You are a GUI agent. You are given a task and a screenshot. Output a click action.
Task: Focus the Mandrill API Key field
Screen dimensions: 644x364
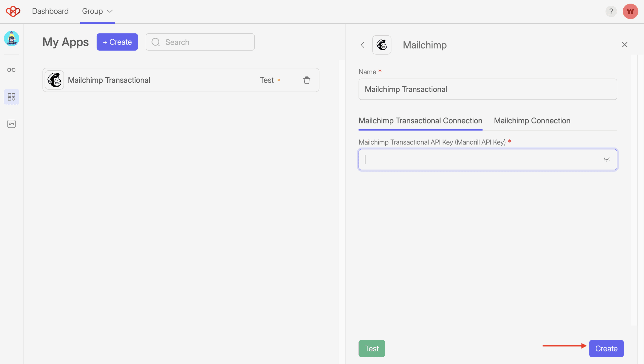click(x=488, y=159)
